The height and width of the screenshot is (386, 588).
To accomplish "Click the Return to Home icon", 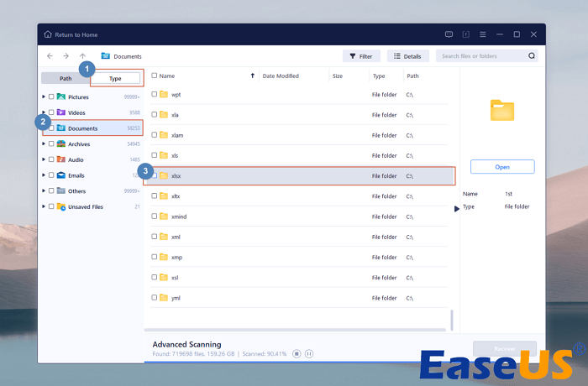I will (x=48, y=34).
